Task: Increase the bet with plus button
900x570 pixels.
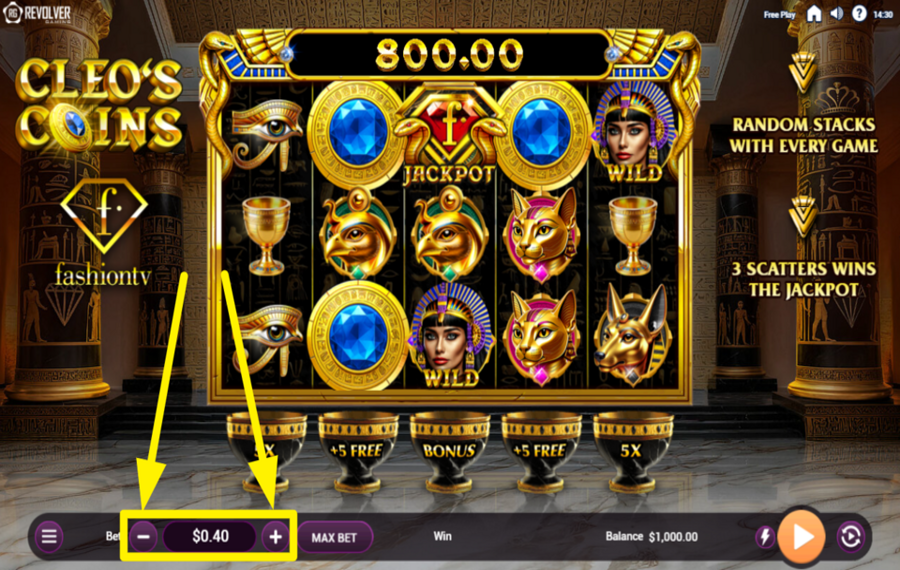Action: click(x=276, y=537)
